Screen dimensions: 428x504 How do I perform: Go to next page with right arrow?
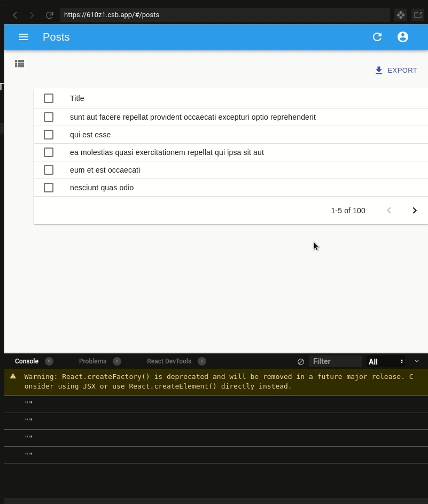pyautogui.click(x=415, y=210)
